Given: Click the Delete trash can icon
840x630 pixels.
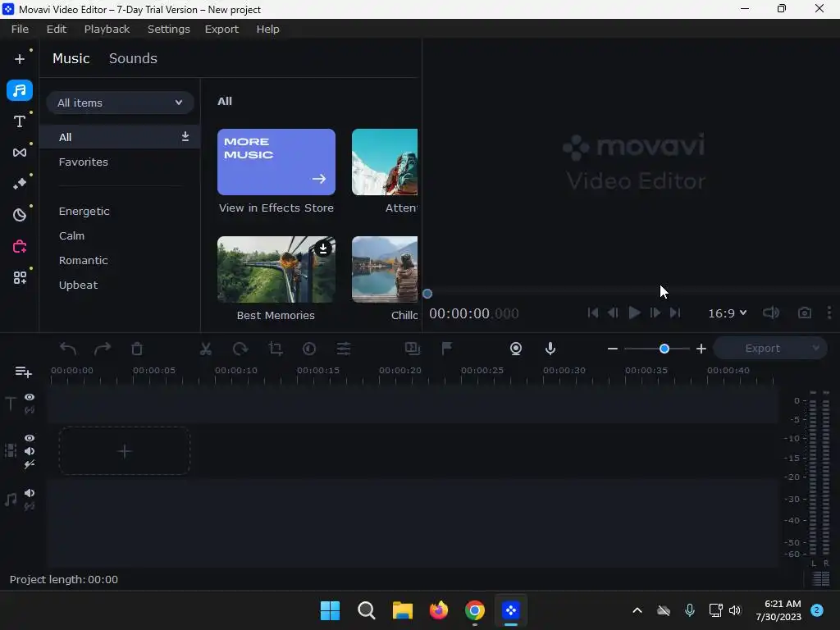Looking at the screenshot, I should click(137, 349).
